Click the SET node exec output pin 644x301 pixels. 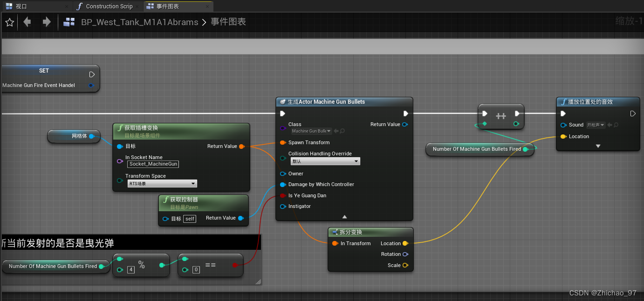pos(92,74)
